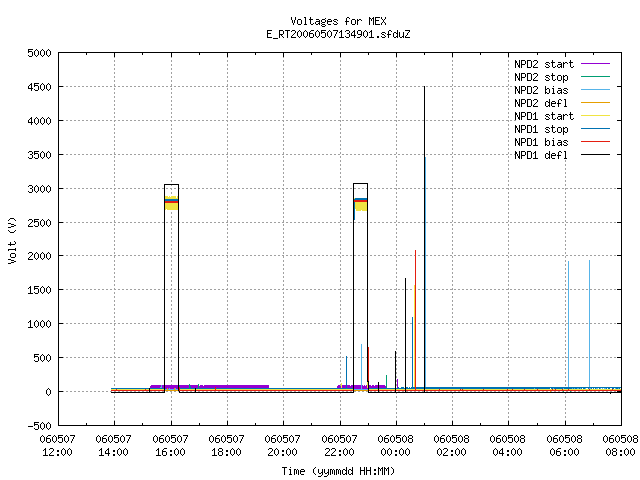The image size is (640, 480).
Task: Click the x-axis tick '060508 02:00'
Action: [x=451, y=446]
